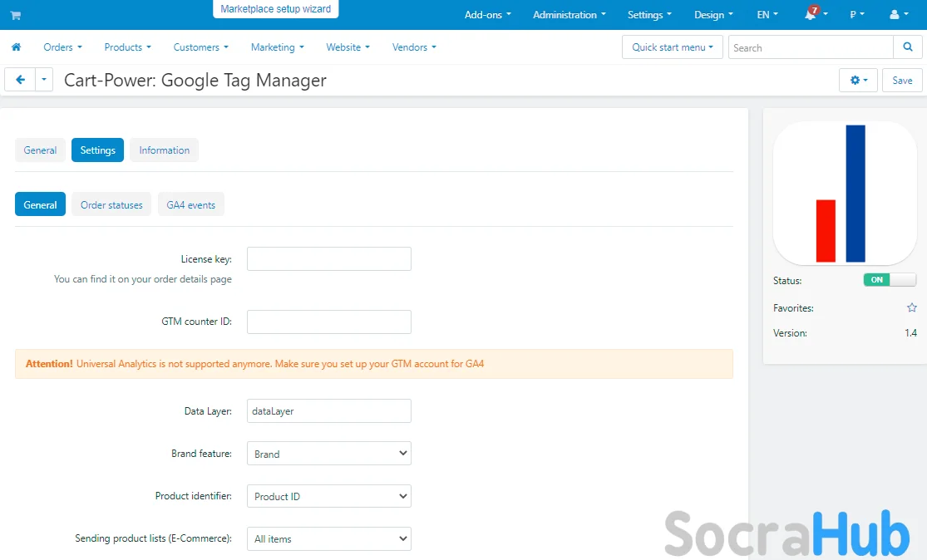Open the user account icon menu
This screenshot has height=560, width=927.
pos(898,15)
